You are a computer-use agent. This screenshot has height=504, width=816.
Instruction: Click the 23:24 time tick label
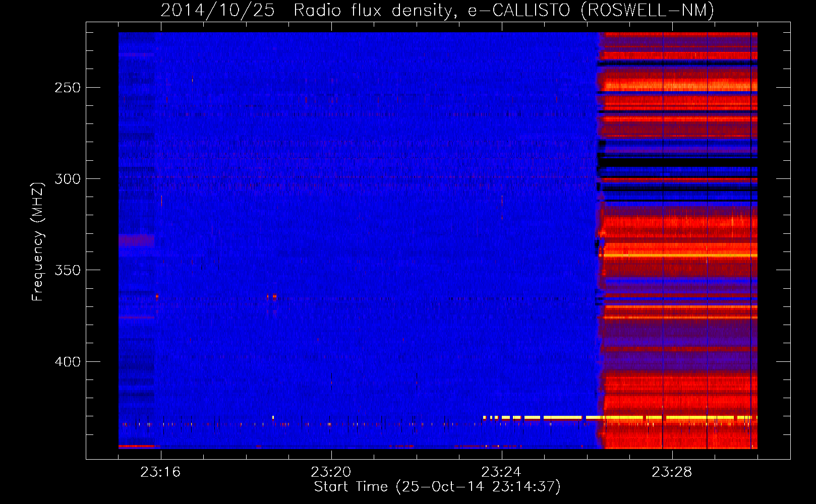tap(501, 472)
